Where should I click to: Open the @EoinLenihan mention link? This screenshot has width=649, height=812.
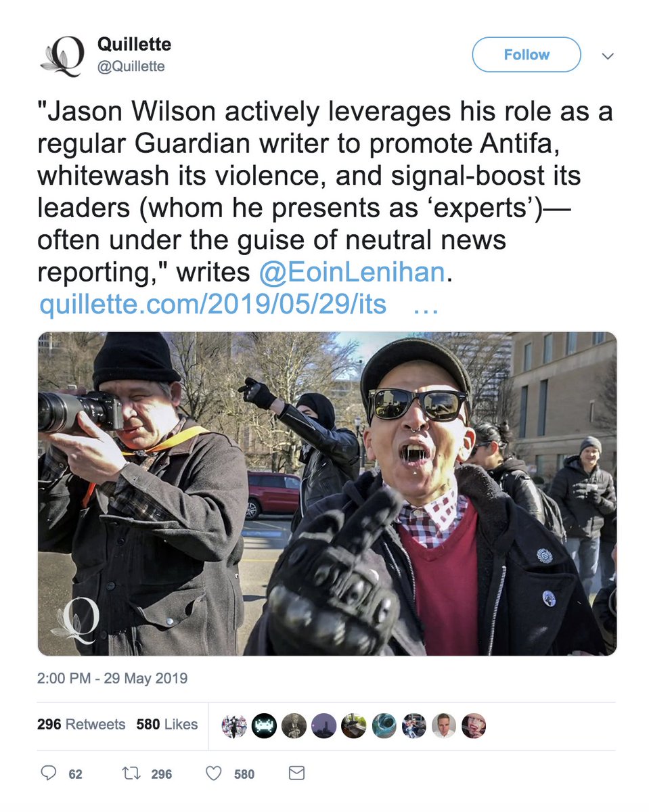[351, 272]
